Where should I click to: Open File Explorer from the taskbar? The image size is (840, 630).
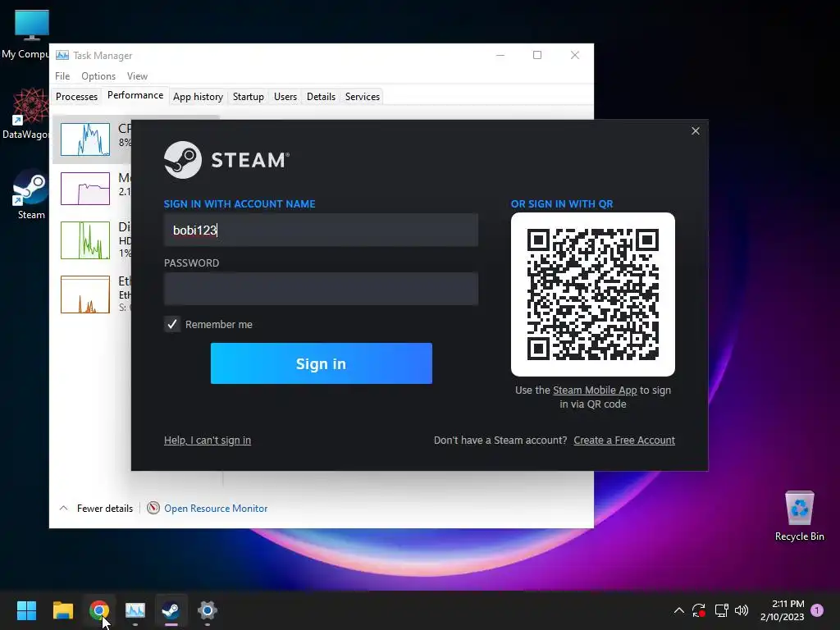(62, 610)
